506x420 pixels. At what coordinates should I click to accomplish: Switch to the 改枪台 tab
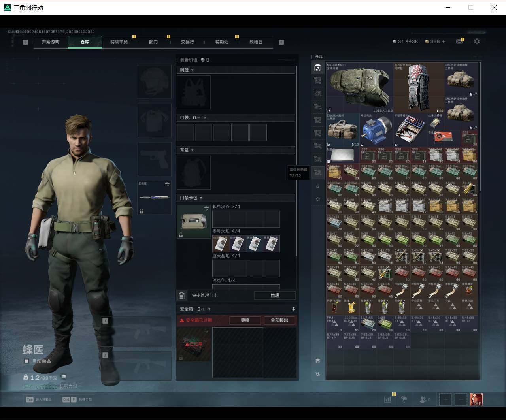[x=256, y=42]
